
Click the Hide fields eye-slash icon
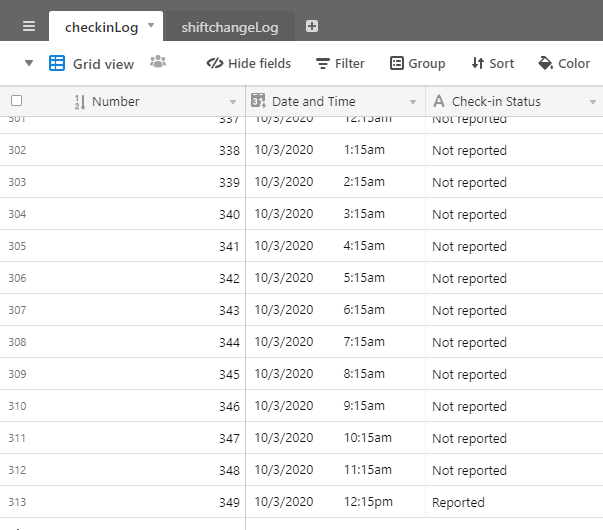215,63
